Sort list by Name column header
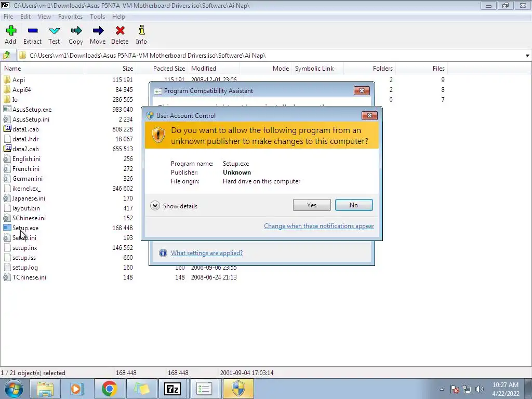532x399 pixels. click(x=42, y=68)
